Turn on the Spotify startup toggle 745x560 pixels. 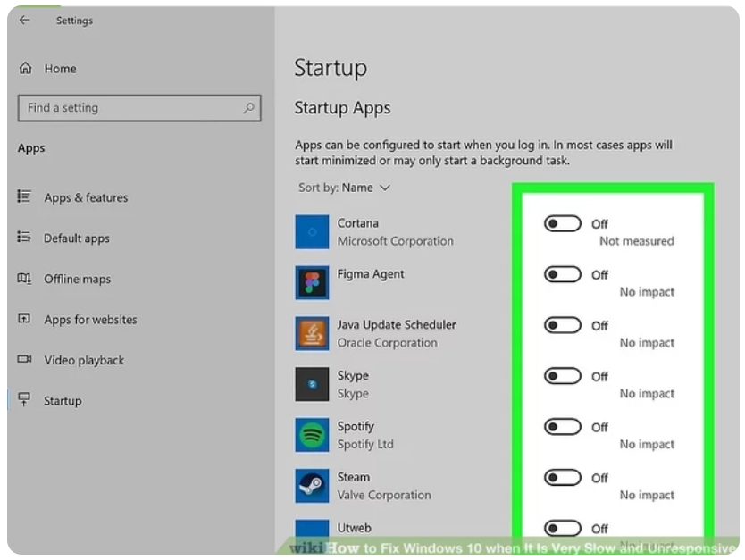click(x=563, y=427)
